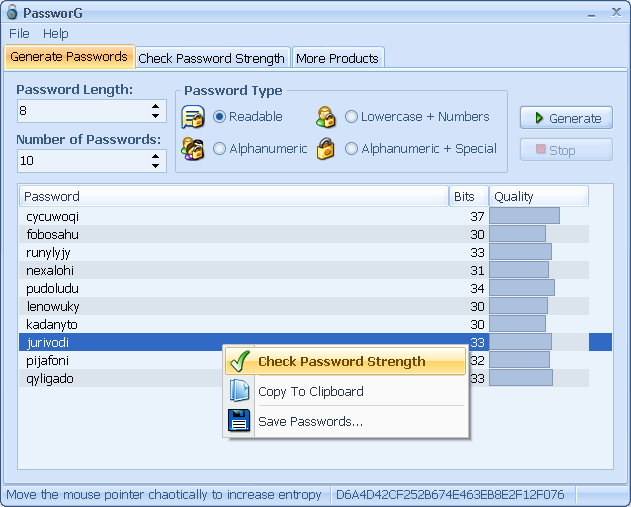The image size is (631, 507).
Task: Click the Alphanumeric + Special padlock icon
Action: 325,149
